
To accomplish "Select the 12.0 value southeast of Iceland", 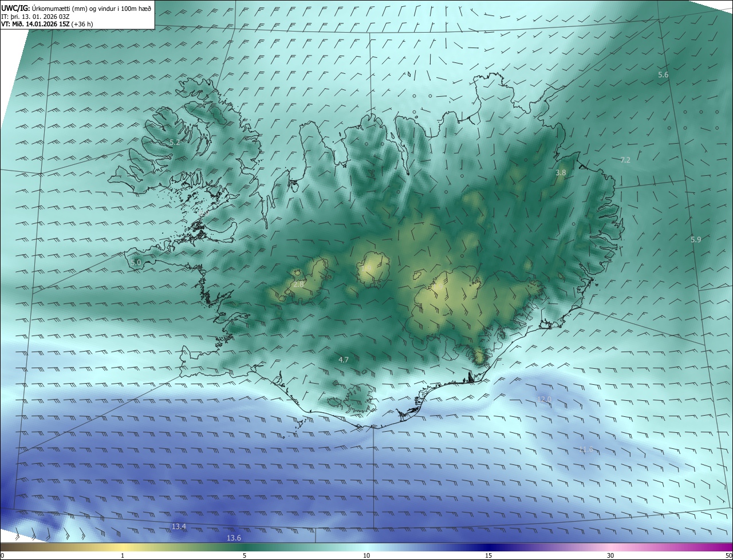I will 545,399.
